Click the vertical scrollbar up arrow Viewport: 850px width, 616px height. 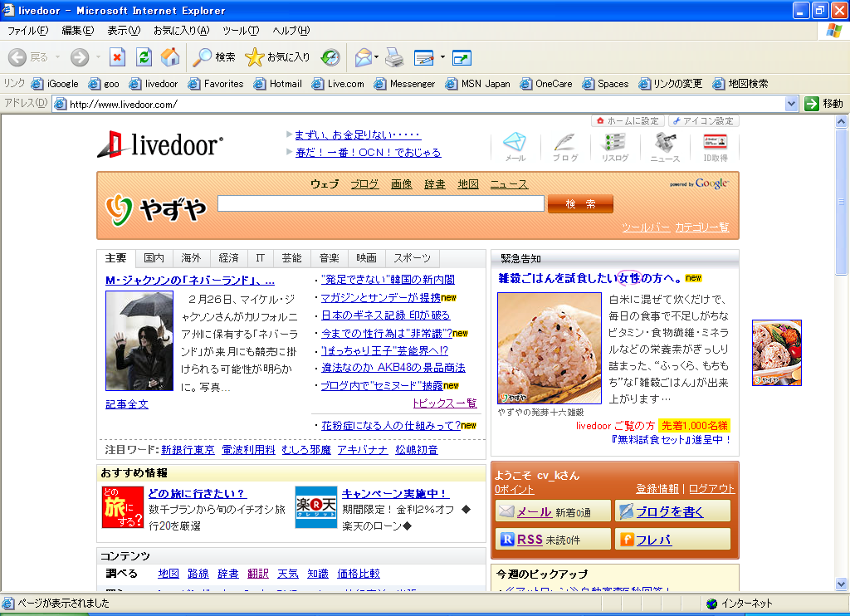(841, 121)
